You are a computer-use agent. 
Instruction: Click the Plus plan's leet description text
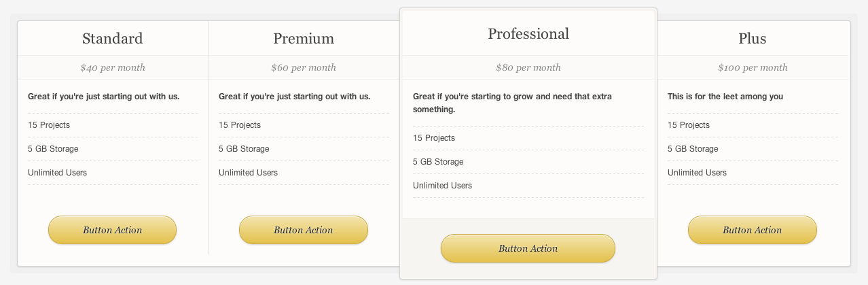pyautogui.click(x=725, y=97)
